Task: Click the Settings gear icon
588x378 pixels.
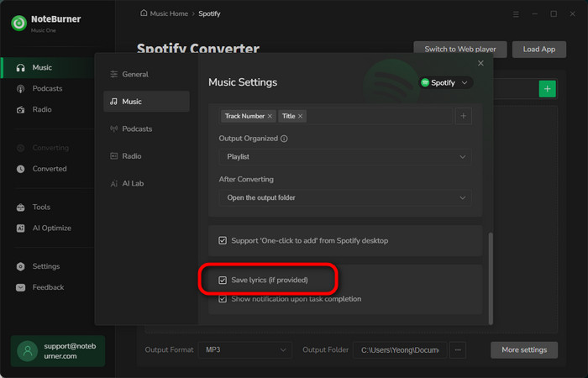Action: coord(21,266)
